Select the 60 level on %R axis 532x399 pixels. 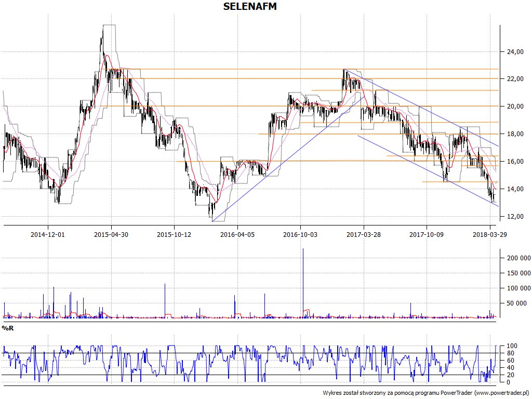click(511, 361)
